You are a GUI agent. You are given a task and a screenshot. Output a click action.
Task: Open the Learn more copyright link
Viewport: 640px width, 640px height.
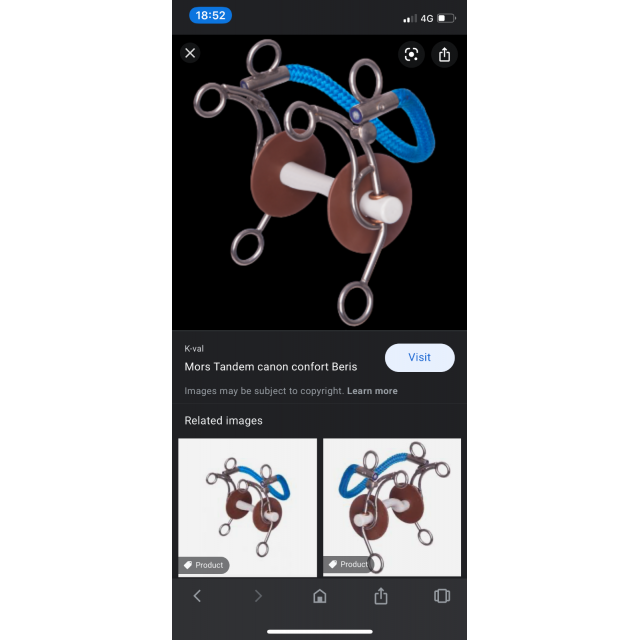(372, 391)
